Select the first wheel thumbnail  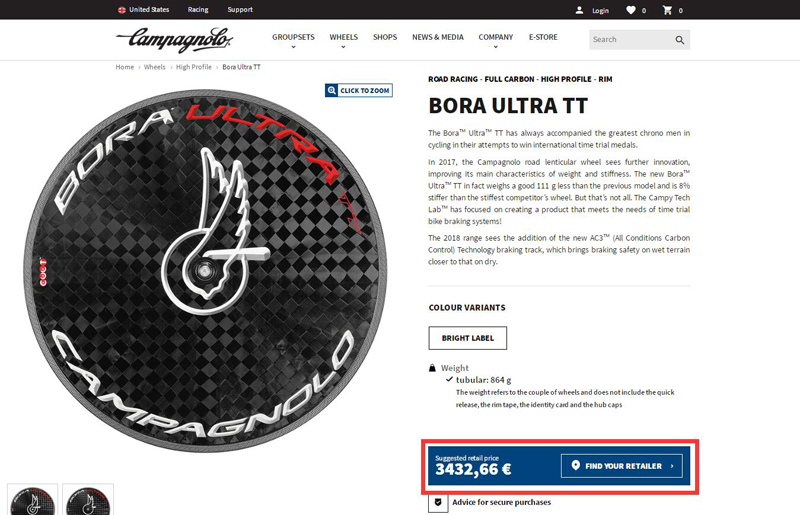click(33, 500)
